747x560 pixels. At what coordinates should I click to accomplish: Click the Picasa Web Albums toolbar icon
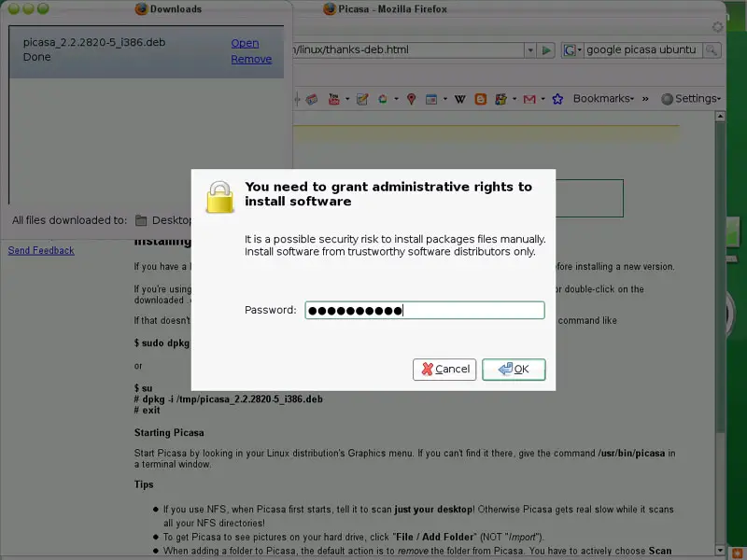click(383, 99)
